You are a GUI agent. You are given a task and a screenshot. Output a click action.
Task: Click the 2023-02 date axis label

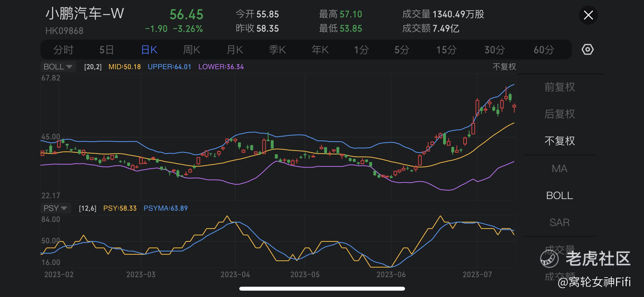pyautogui.click(x=59, y=275)
